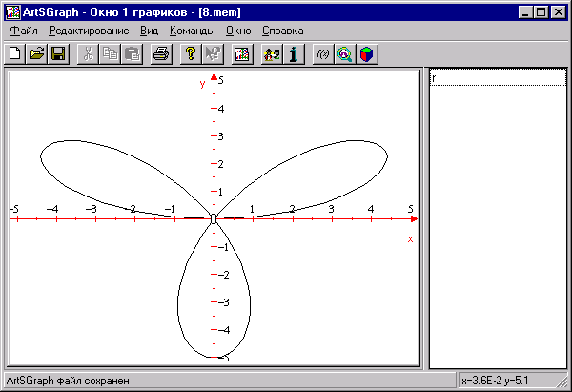The height and width of the screenshot is (392, 572).
Task: Click the origin marker on the graph
Action: (x=214, y=218)
